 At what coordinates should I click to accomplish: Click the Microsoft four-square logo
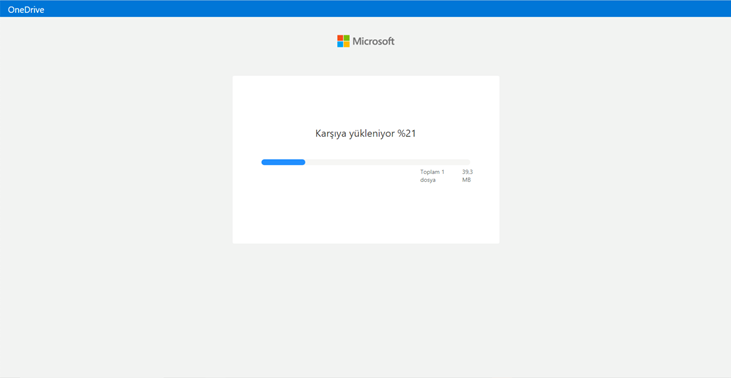[x=343, y=41]
